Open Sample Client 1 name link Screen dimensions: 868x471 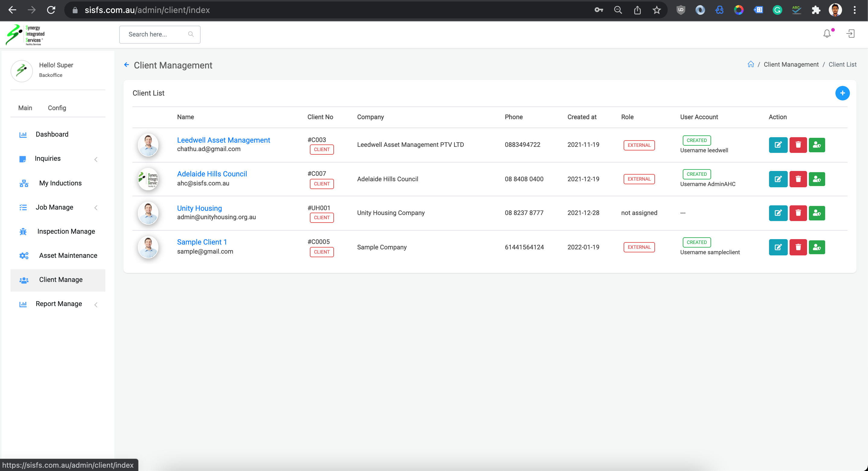[x=202, y=242]
